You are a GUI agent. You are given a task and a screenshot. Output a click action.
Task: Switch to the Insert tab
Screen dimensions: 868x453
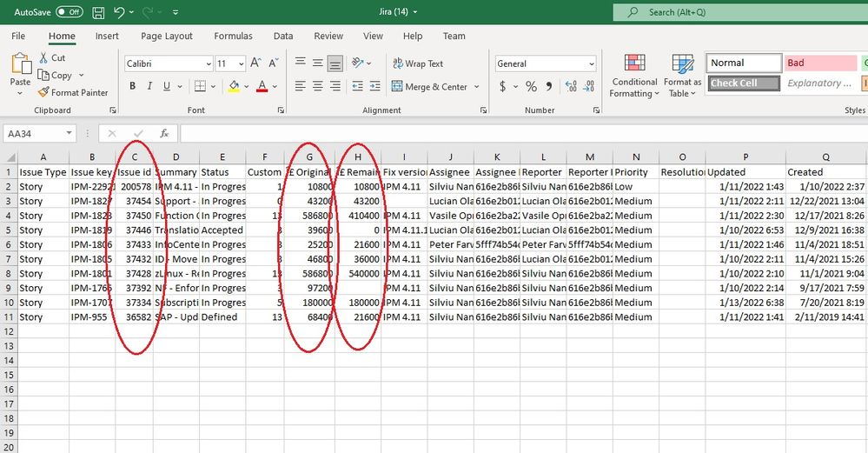coord(107,36)
